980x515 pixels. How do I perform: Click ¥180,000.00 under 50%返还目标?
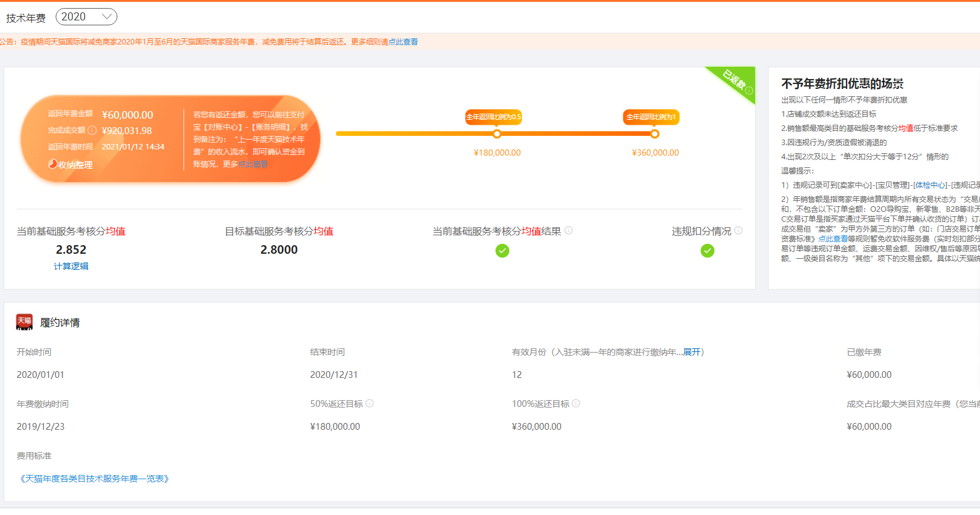point(335,427)
